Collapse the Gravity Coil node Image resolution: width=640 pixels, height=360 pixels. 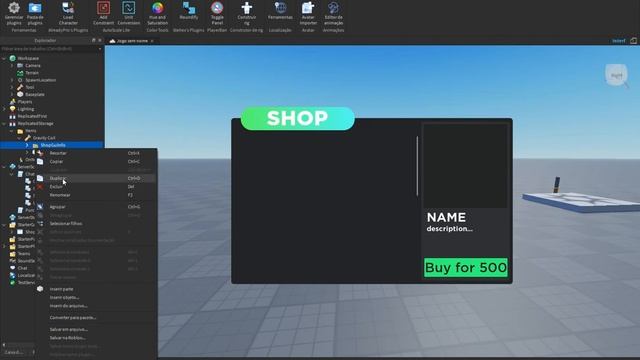click(19, 138)
